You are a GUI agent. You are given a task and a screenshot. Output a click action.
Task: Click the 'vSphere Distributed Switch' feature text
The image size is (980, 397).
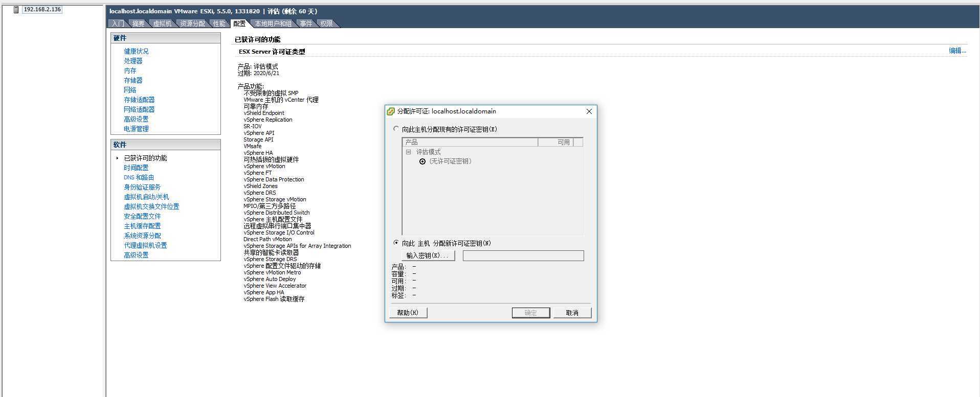pyautogui.click(x=277, y=213)
